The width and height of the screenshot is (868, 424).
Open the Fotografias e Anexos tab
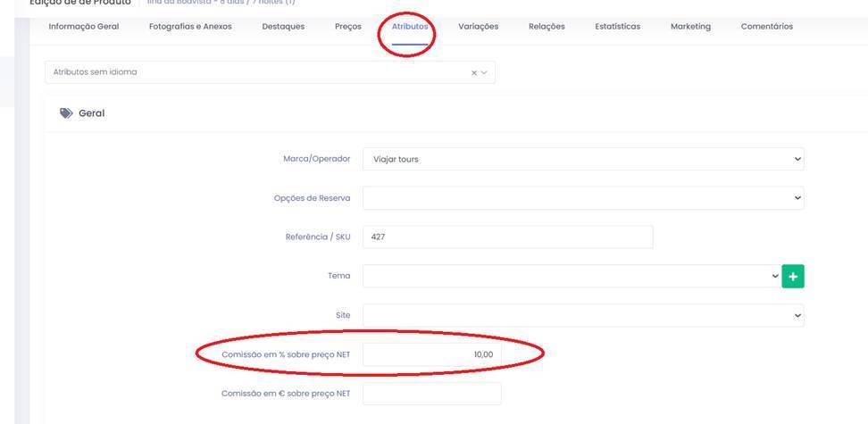[190, 27]
